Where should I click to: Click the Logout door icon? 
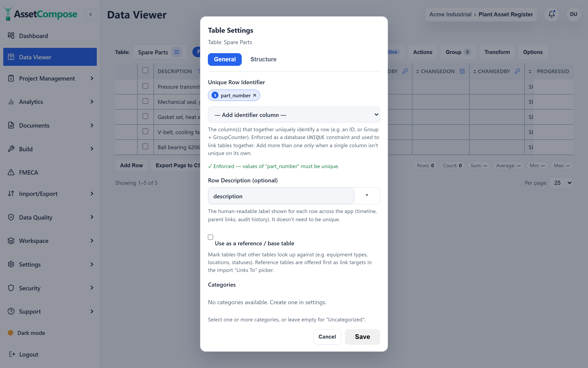tap(12, 354)
